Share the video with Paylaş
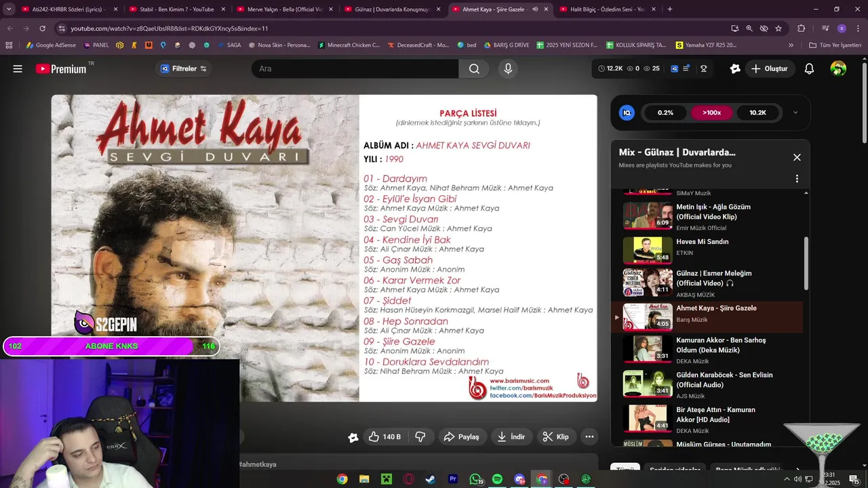Screen dimensions: 868x488 pos(461,437)
